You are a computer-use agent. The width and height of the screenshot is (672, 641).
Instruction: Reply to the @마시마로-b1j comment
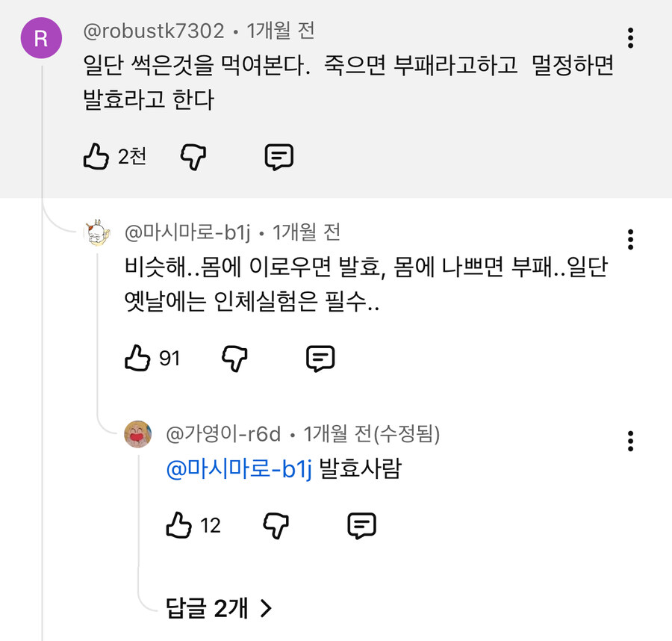pyautogui.click(x=321, y=359)
